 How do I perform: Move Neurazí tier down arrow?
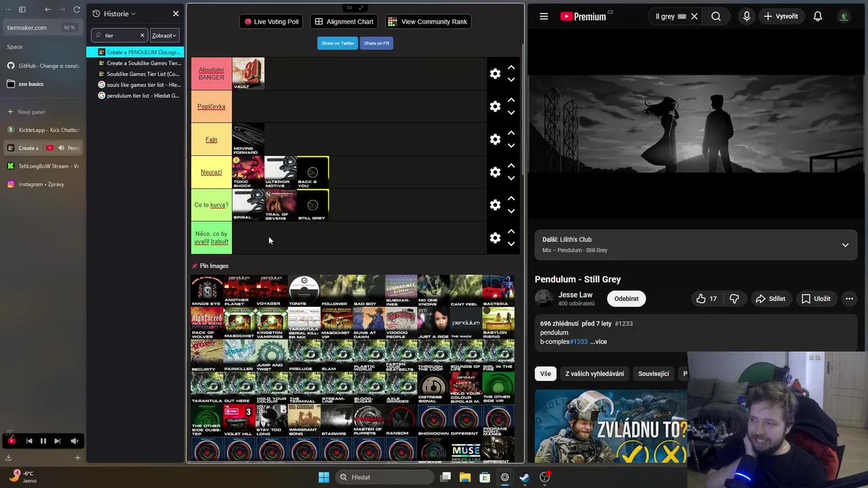pos(511,178)
